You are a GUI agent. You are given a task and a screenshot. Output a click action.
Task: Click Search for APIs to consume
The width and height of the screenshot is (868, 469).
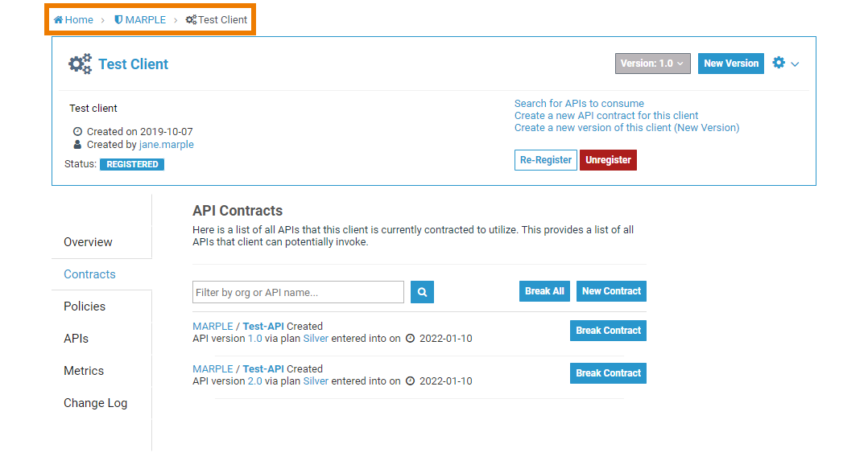point(579,104)
